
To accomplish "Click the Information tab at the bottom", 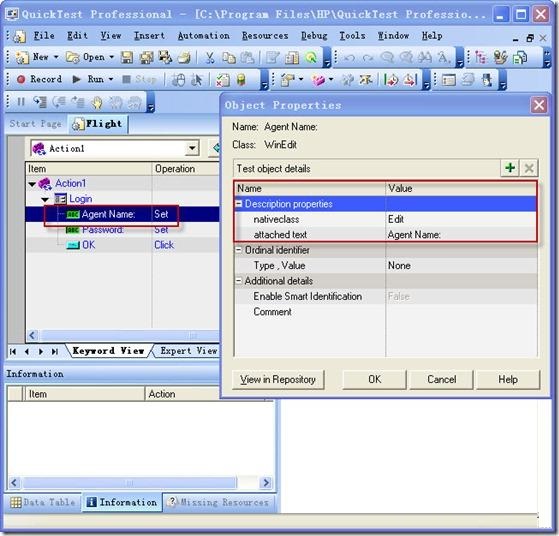I will [x=122, y=502].
